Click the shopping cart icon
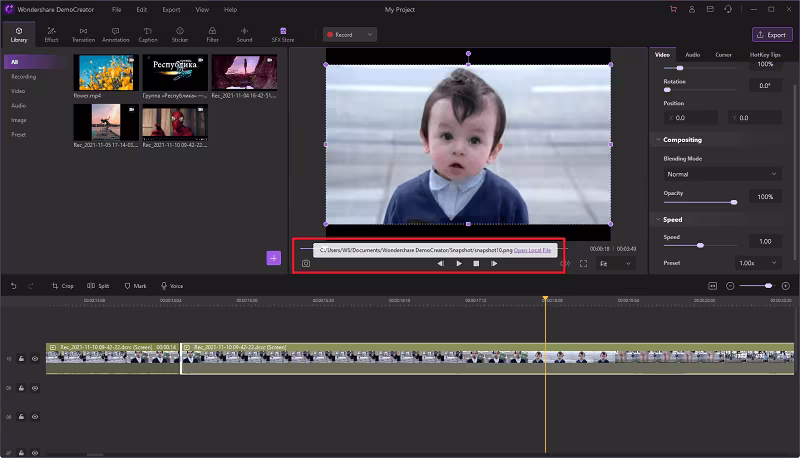800x458 pixels. point(673,9)
